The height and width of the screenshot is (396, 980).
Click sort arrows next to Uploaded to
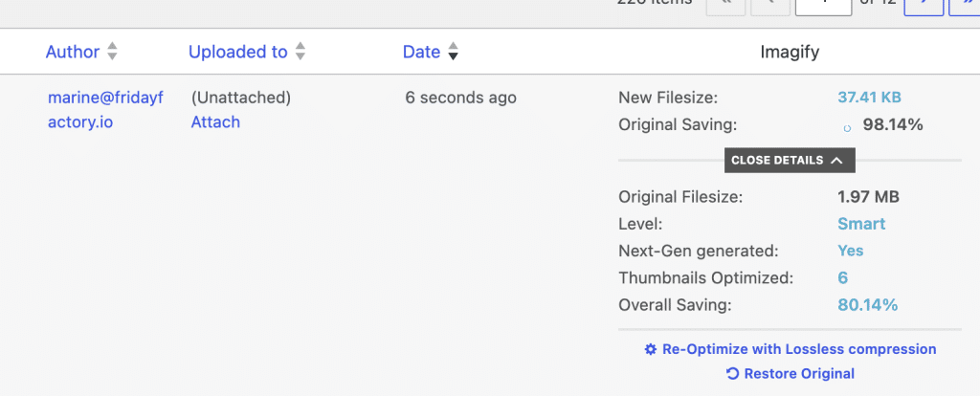pos(300,52)
